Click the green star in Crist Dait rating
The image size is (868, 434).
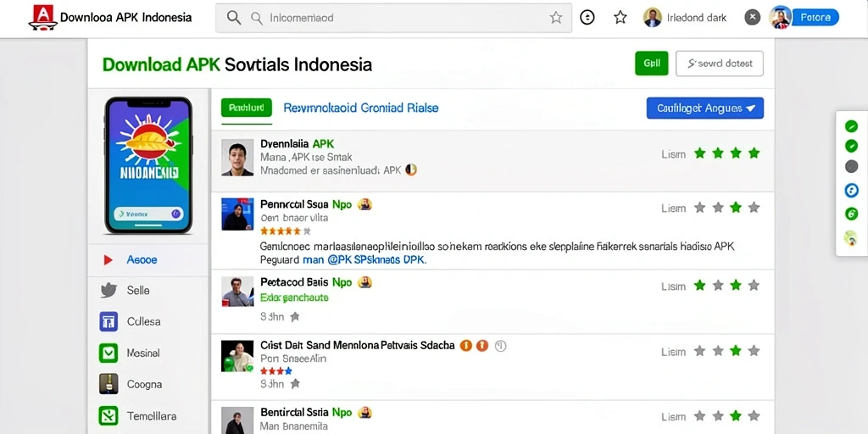pos(736,350)
